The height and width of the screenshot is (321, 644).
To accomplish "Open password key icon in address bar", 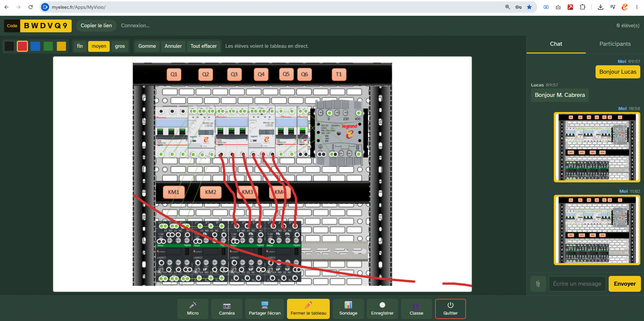I will [x=518, y=7].
